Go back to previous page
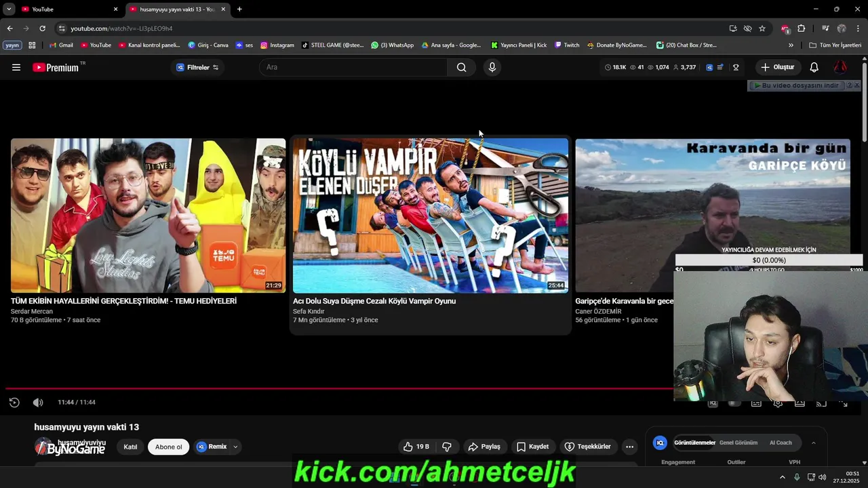The height and width of the screenshot is (488, 868). click(x=9, y=28)
